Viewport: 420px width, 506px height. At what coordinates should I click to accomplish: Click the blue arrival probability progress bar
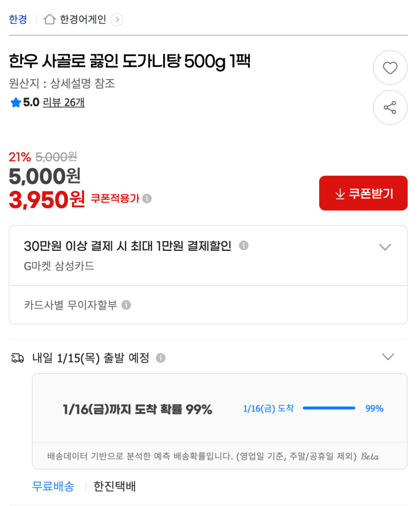pyautogui.click(x=329, y=408)
